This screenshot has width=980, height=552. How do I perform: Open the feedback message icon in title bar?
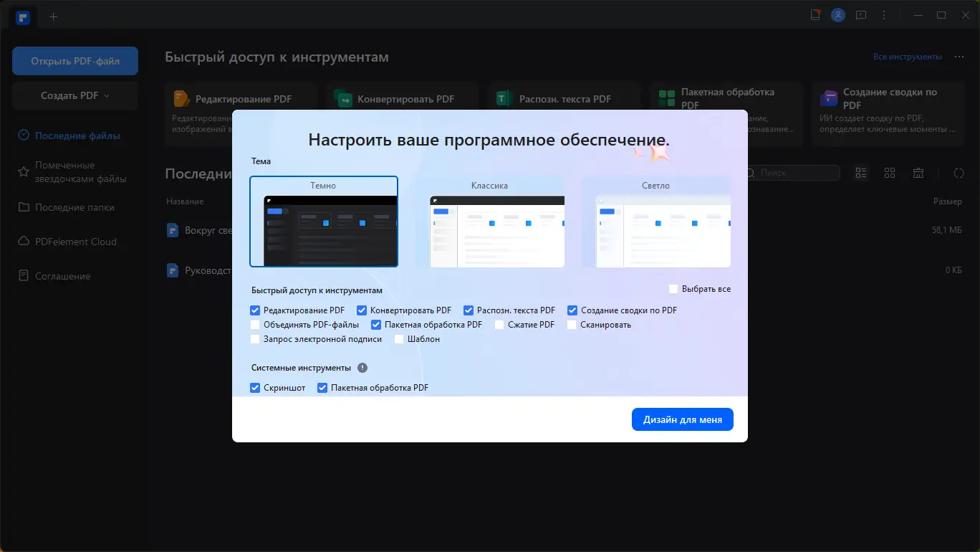(x=861, y=14)
